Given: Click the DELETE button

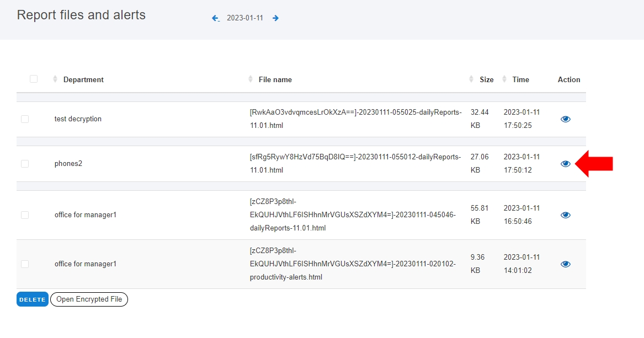Looking at the screenshot, I should (33, 299).
